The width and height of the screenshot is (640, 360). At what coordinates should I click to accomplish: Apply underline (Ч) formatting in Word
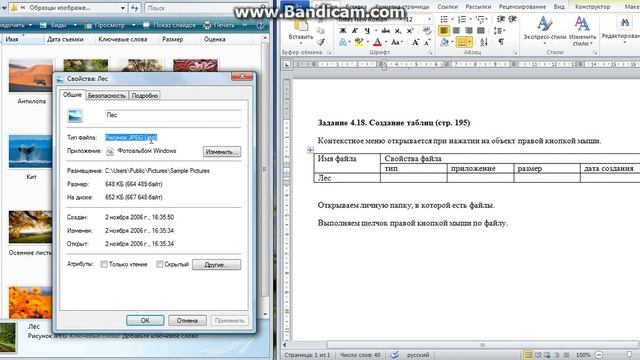coord(367,31)
